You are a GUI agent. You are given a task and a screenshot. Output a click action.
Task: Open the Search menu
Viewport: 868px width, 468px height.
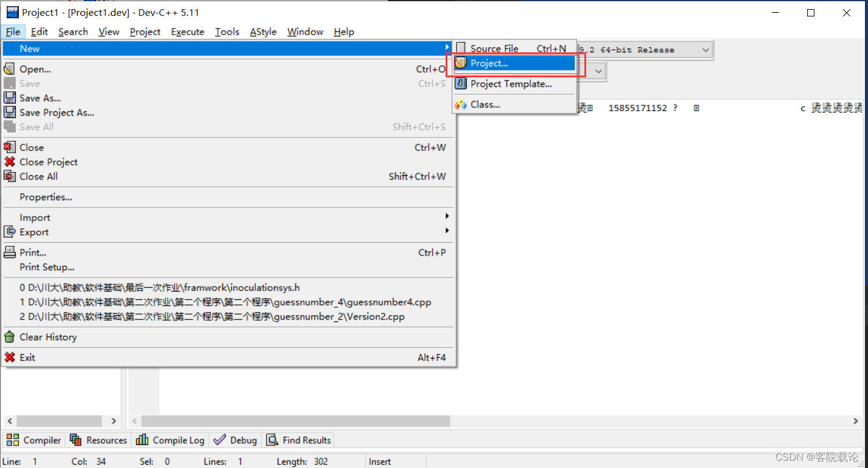(x=73, y=32)
